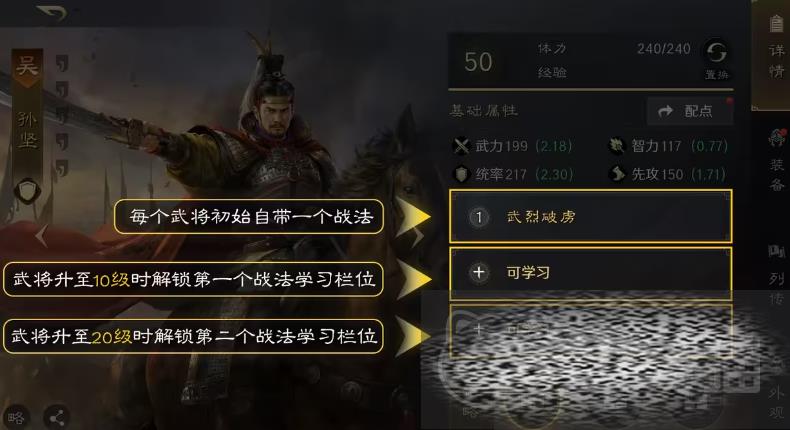
Task: Tap the 体力 240/240 stamina readout
Action: coord(613,49)
